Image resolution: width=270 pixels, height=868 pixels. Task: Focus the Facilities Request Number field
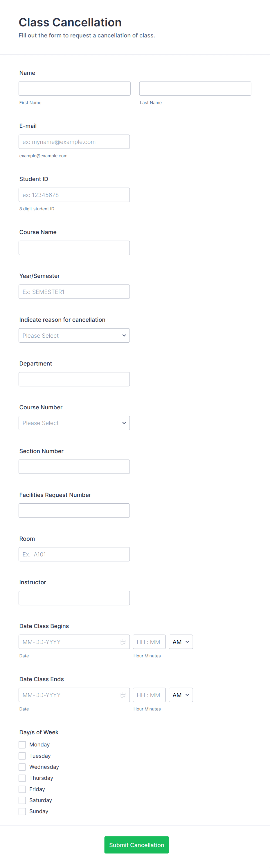coord(74,511)
